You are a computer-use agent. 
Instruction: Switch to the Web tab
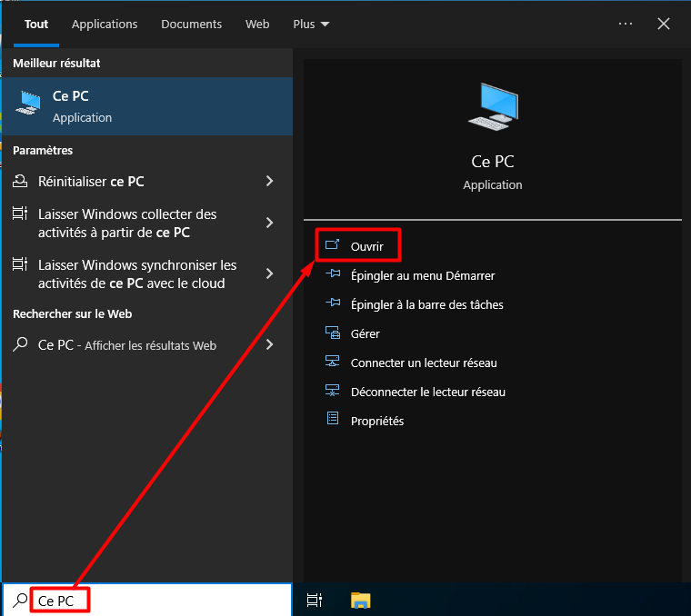(x=257, y=25)
